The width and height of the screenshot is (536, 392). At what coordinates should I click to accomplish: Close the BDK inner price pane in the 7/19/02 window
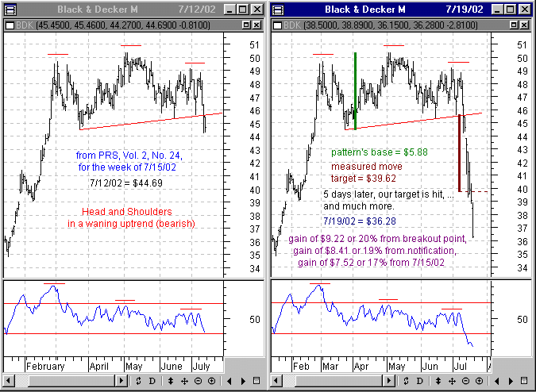pyautogui.click(x=524, y=25)
